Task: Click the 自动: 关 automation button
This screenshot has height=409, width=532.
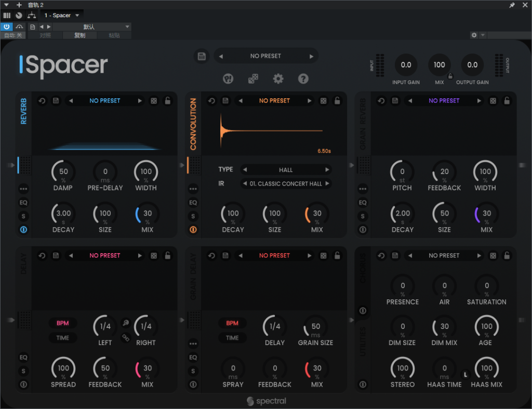Action: (x=13, y=35)
